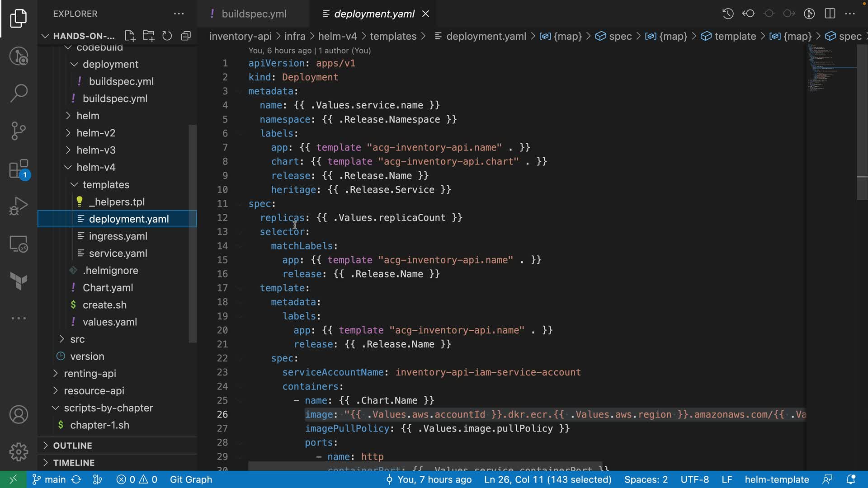
Task: Open Run and Debug view
Action: click(19, 206)
